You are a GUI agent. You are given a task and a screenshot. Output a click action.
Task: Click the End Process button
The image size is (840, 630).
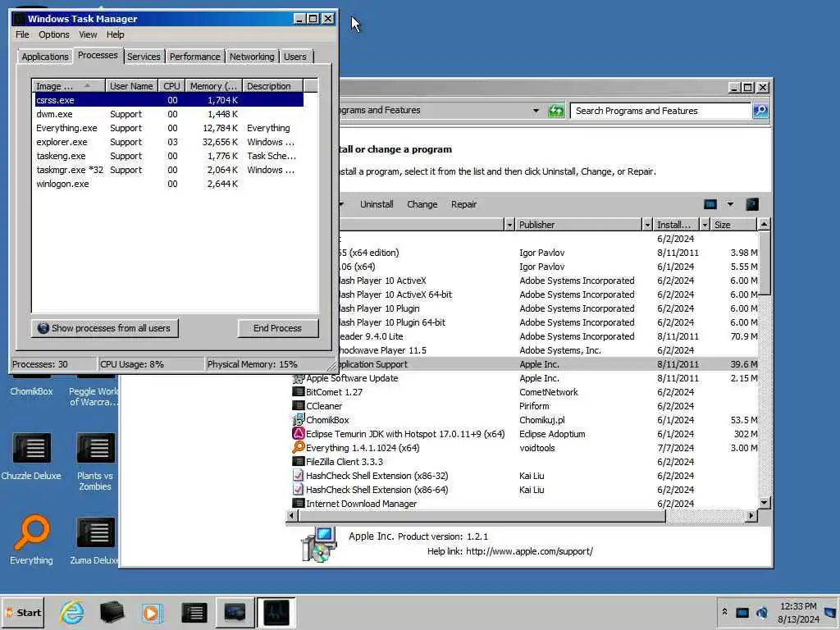click(x=277, y=328)
